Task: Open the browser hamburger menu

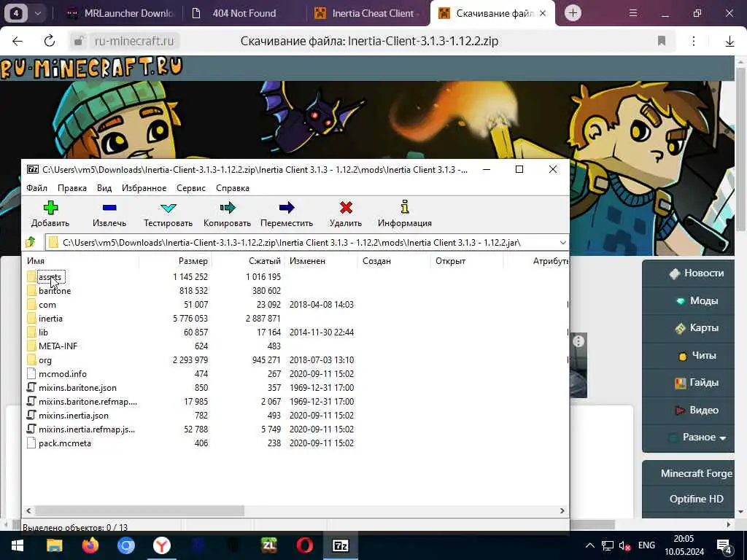Action: point(632,13)
